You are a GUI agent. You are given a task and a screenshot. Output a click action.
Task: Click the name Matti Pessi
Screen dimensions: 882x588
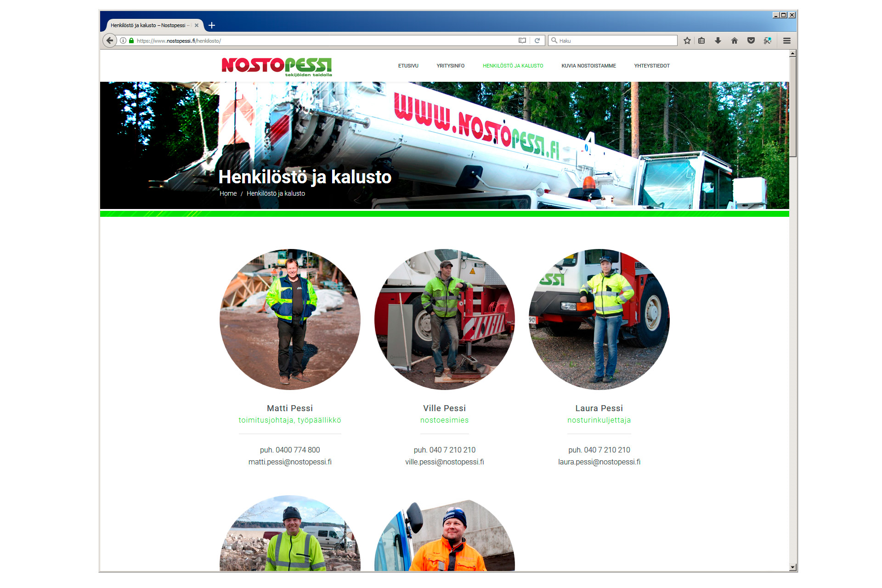[290, 408]
